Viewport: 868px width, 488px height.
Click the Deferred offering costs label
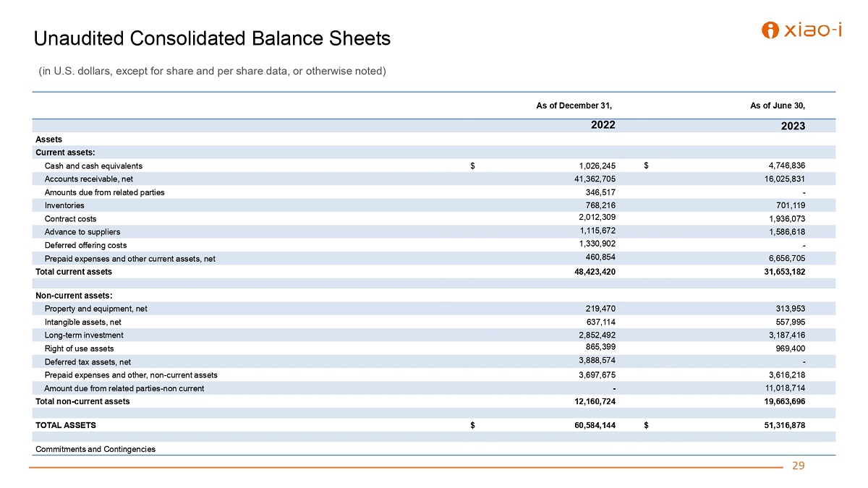tap(85, 245)
